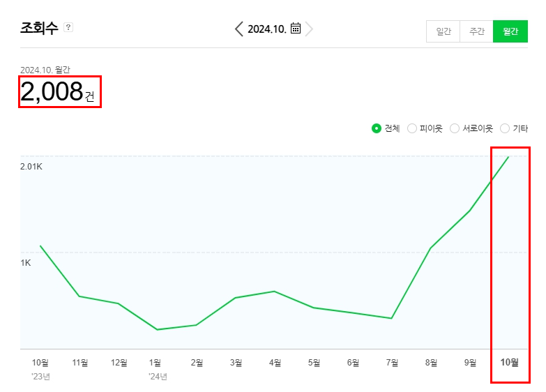Select the 서로이웃 radio button
The height and width of the screenshot is (392, 546).
[x=455, y=128]
